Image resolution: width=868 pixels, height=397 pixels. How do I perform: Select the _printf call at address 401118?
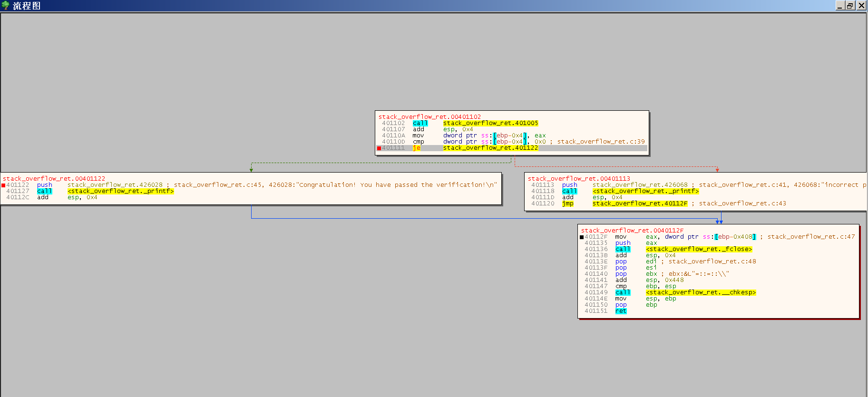(x=645, y=191)
